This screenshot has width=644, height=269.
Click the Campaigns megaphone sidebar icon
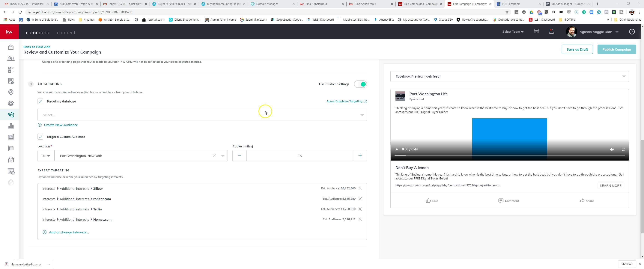coord(11,115)
